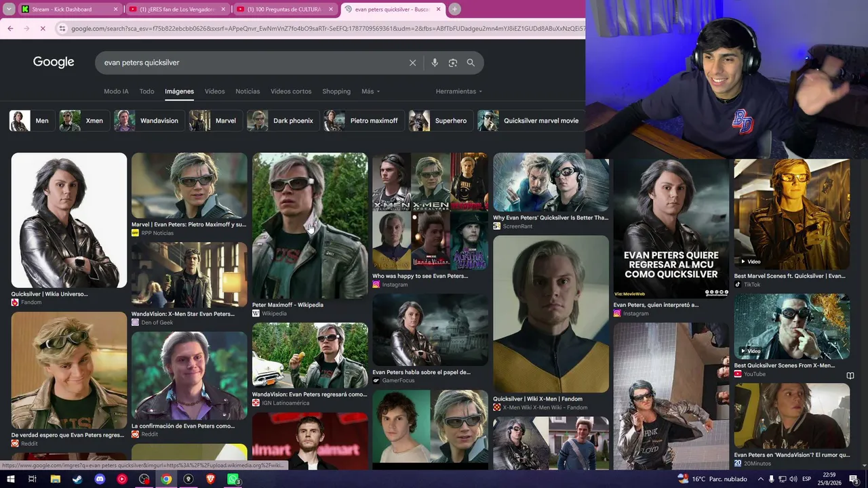Switch to the ¿ERES fan de Los Vengadores tab
Viewport: 868px width, 488px height.
(178, 9)
